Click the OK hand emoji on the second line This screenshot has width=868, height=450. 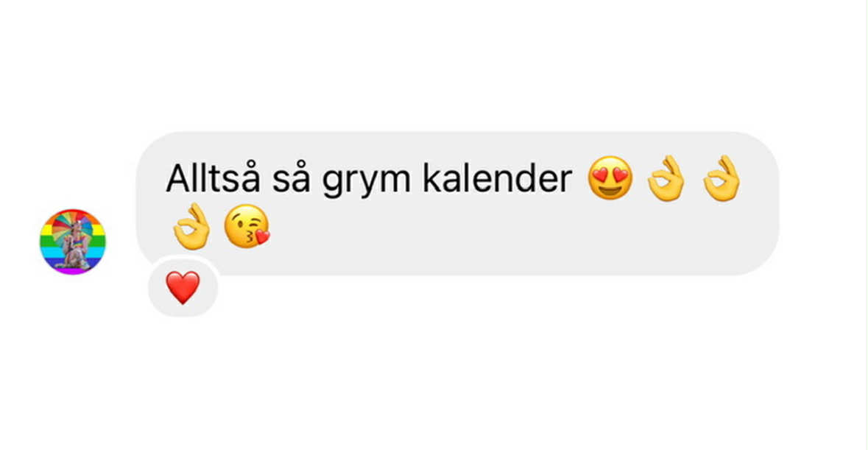point(191,226)
